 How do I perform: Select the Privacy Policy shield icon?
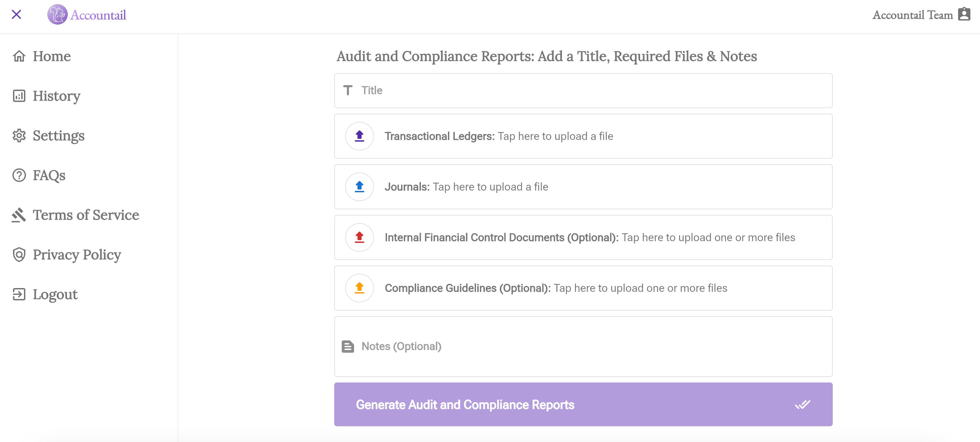pos(18,255)
